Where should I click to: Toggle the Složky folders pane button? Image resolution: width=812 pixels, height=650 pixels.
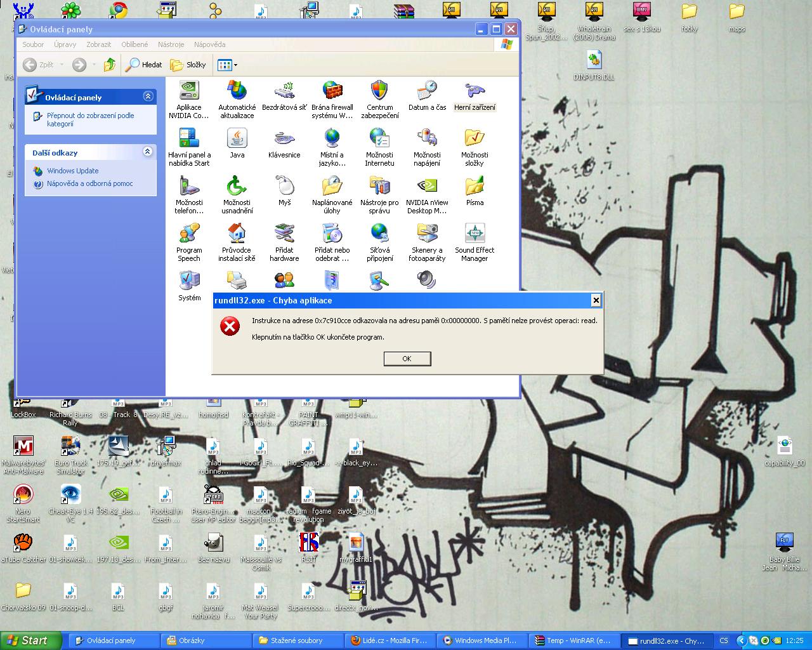pyautogui.click(x=188, y=65)
